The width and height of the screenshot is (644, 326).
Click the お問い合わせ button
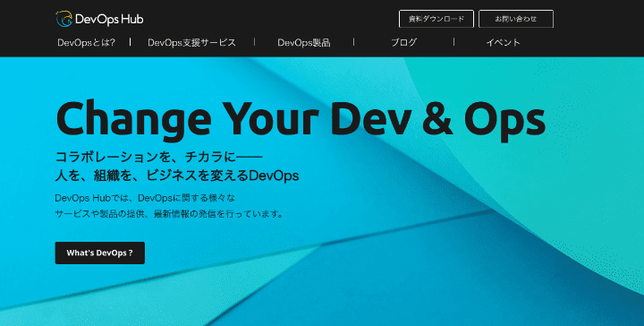click(516, 19)
